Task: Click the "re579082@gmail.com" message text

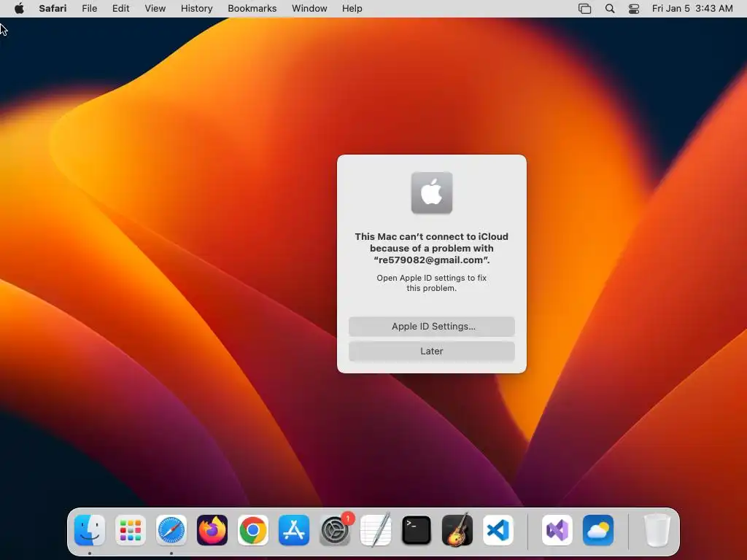Action: pyautogui.click(x=432, y=260)
